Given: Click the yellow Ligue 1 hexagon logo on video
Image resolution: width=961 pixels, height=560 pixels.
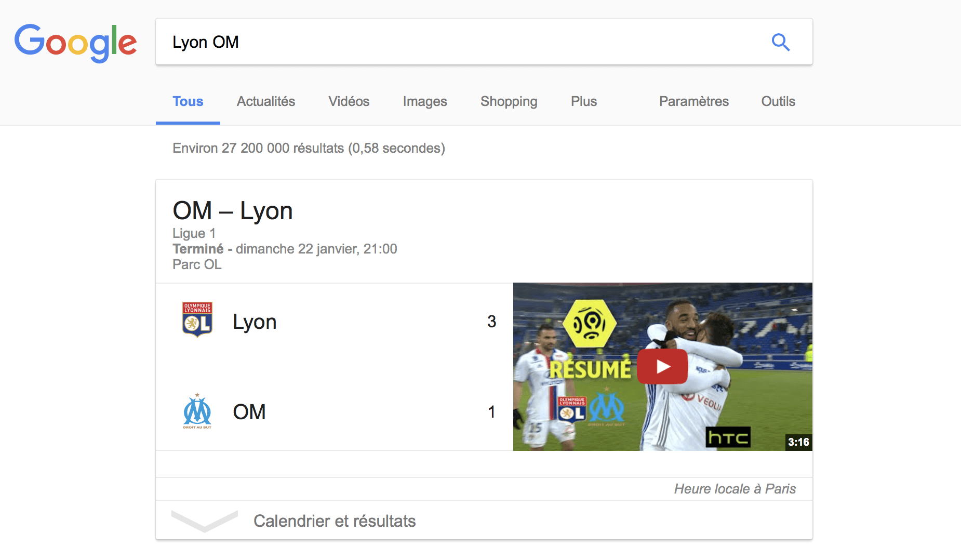Looking at the screenshot, I should (x=590, y=323).
